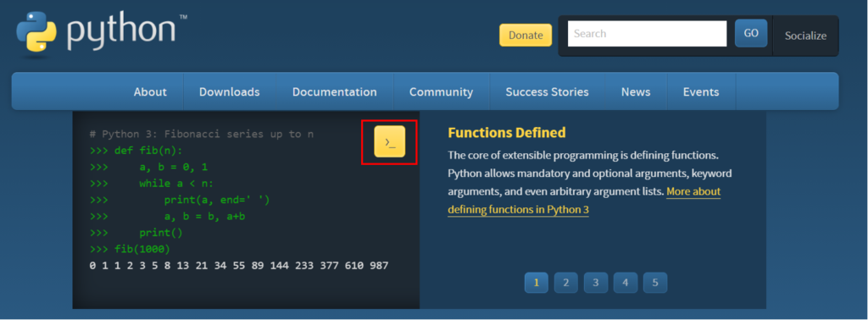Switch to slide 5 in the carousel
Viewport: 868px width, 320px height.
(x=655, y=283)
